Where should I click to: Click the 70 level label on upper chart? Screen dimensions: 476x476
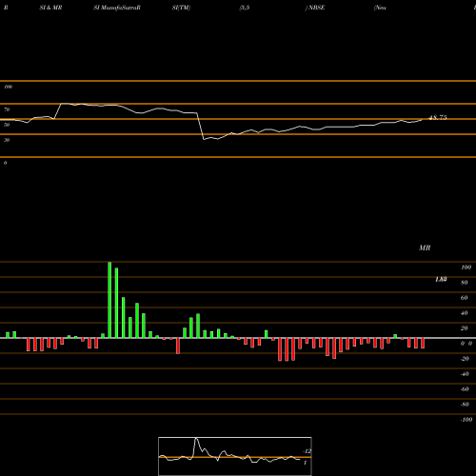pyautogui.click(x=7, y=109)
